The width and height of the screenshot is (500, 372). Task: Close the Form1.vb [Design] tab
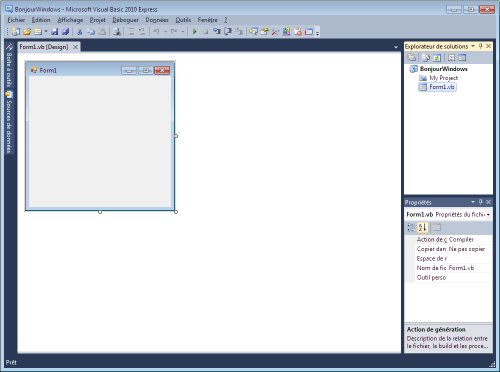[x=76, y=47]
